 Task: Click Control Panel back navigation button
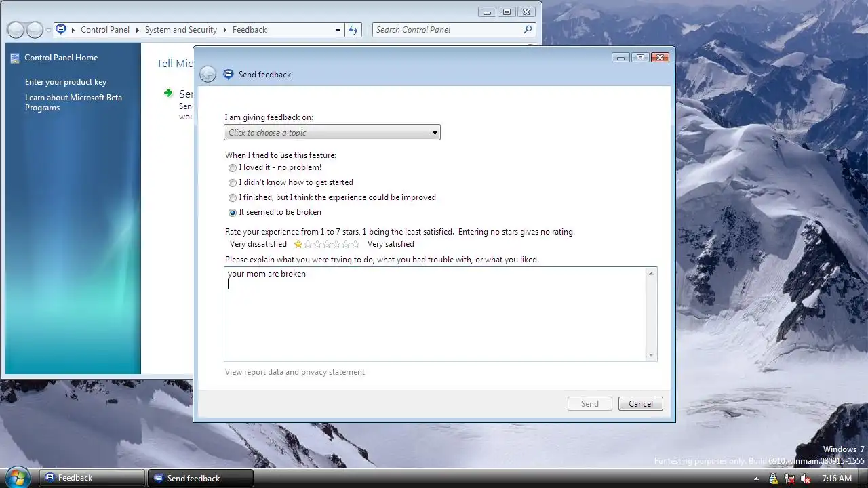pos(16,30)
